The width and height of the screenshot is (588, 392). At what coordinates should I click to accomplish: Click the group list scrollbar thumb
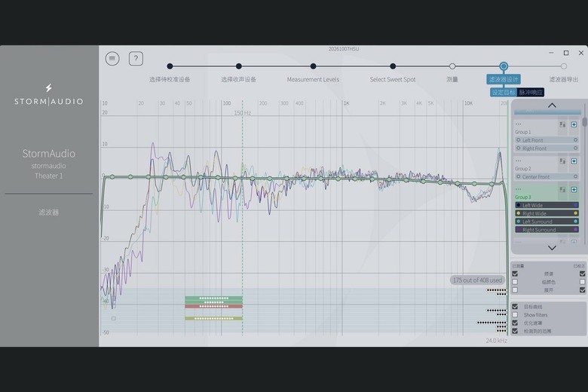pyautogui.click(x=585, y=122)
